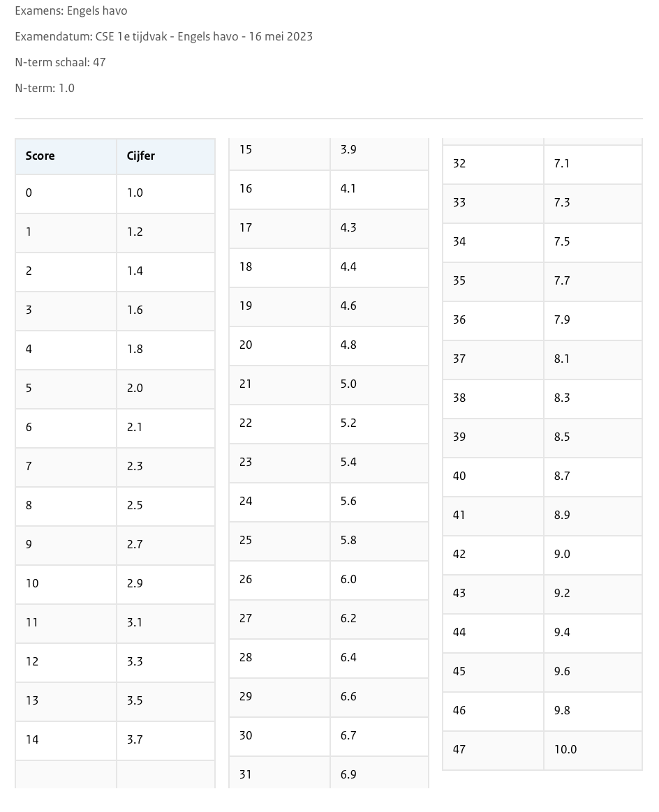This screenshot has height=812, width=659.
Task: Click the grade 6.0 cell
Action: (x=348, y=580)
